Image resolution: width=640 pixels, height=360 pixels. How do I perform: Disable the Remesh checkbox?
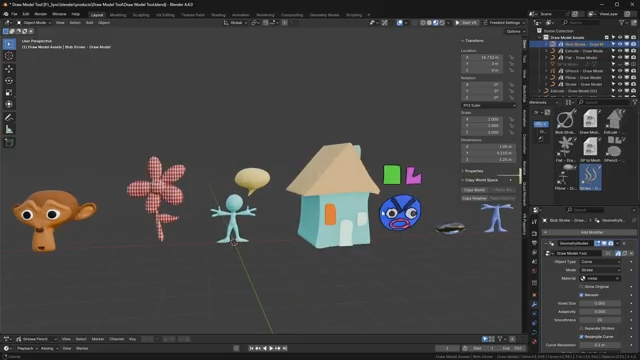(581, 295)
